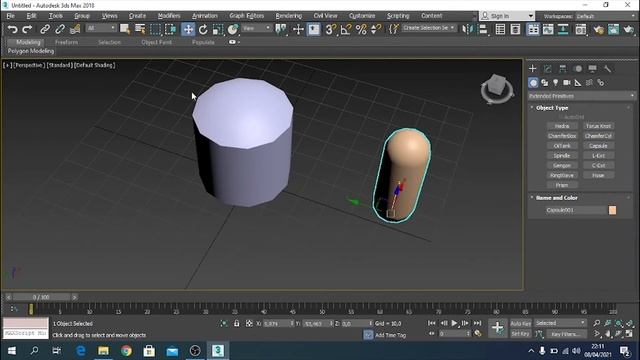Activate the Select and Move tool
640x360 pixels.
tap(188, 29)
